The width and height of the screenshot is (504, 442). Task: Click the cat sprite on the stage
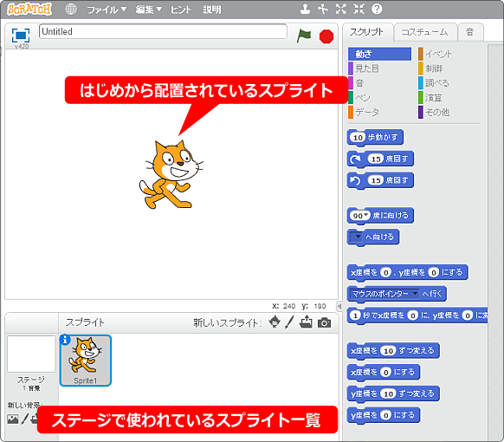171,175
